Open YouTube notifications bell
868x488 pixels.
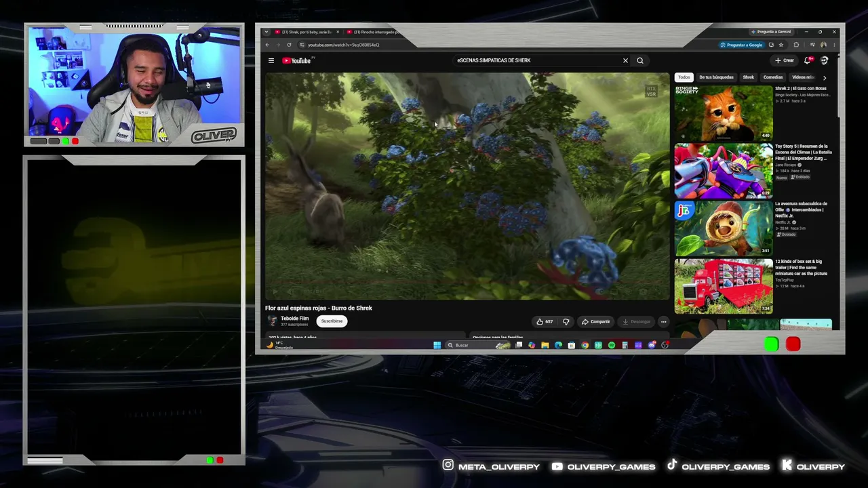pos(808,60)
